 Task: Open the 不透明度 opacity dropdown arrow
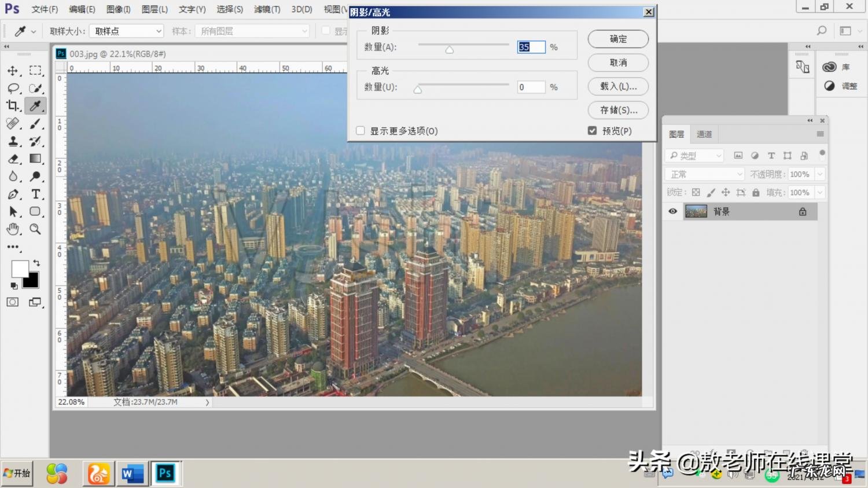[x=821, y=174]
